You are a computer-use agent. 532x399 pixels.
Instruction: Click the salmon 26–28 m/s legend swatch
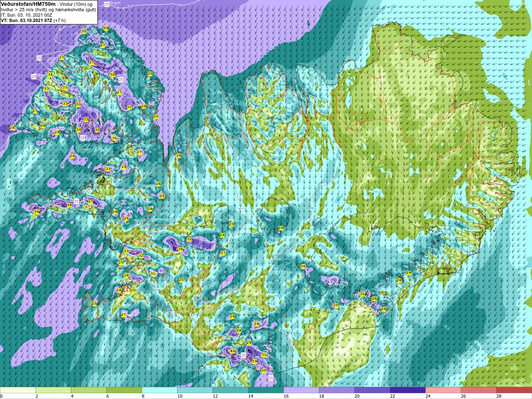pos(479,390)
